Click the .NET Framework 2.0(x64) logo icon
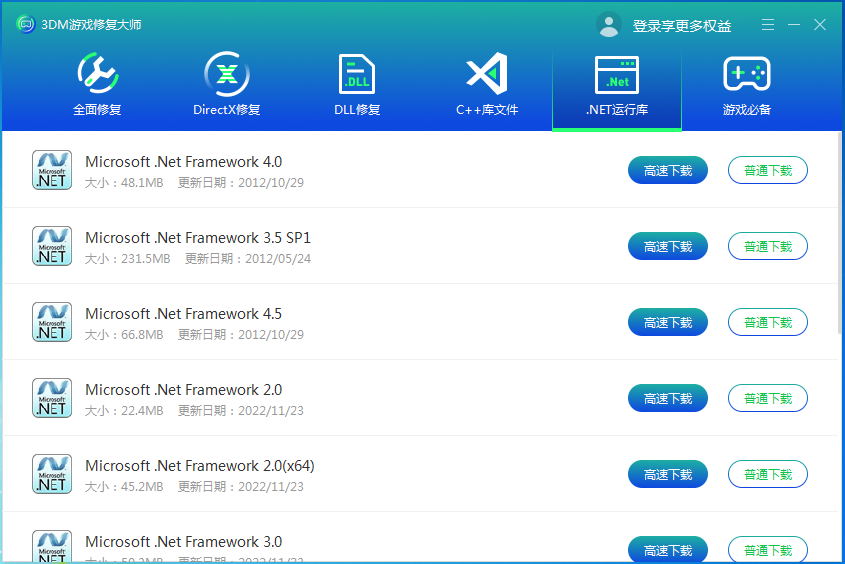This screenshot has height=564, width=845. 52,474
